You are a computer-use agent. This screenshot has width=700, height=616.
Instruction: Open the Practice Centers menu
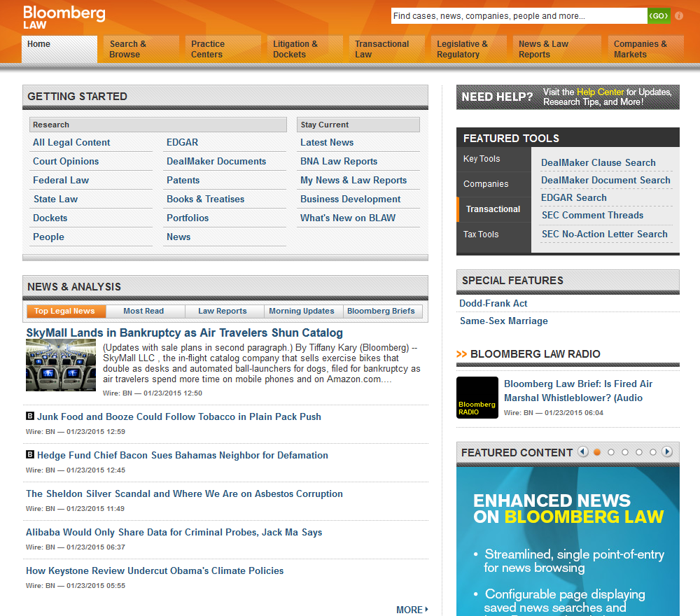point(223,49)
